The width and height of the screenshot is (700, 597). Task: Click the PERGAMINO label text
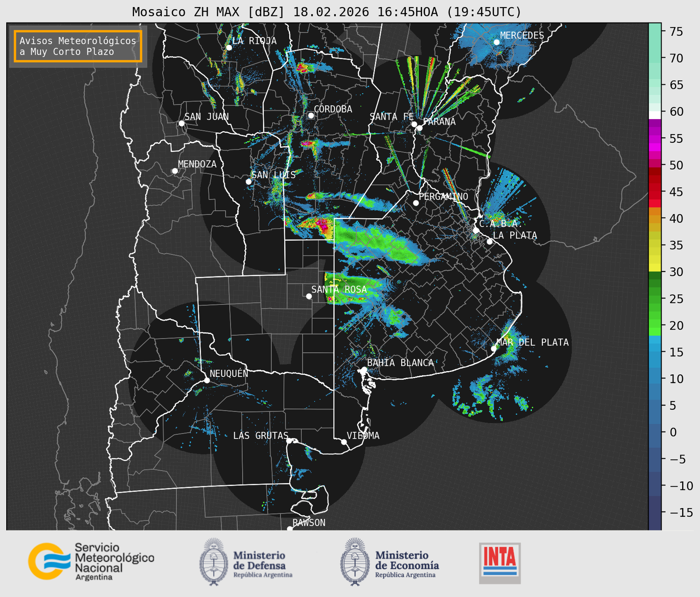coord(444,196)
